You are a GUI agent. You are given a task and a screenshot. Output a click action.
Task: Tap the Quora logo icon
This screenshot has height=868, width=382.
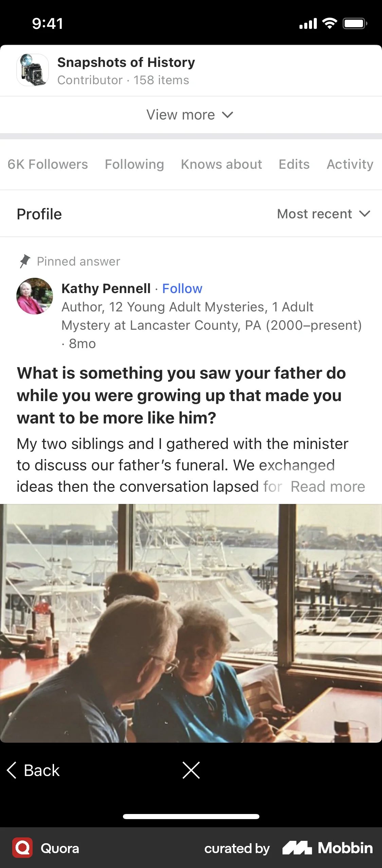pyautogui.click(x=22, y=848)
